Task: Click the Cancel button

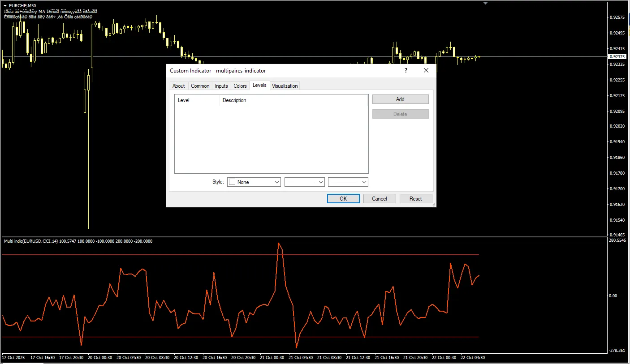Action: click(380, 198)
